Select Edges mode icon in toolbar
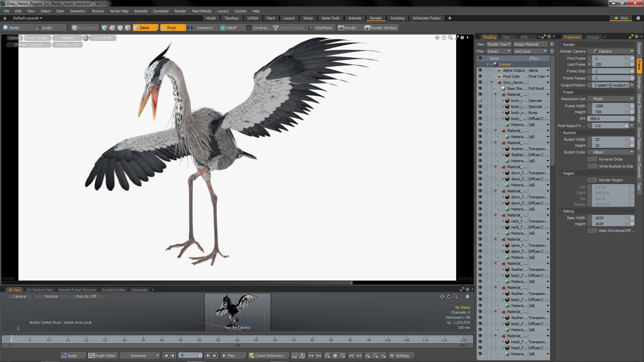Image resolution: width=644 pixels, height=362 pixels. 112,28
